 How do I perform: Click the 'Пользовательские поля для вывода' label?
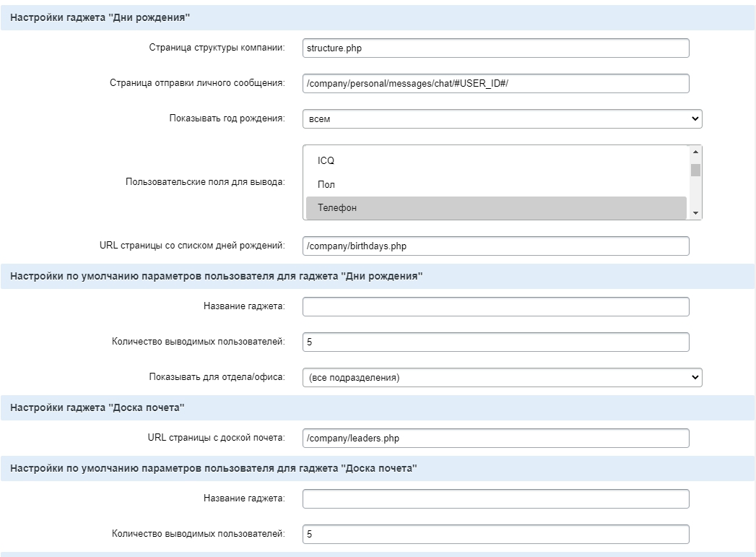[x=205, y=182]
